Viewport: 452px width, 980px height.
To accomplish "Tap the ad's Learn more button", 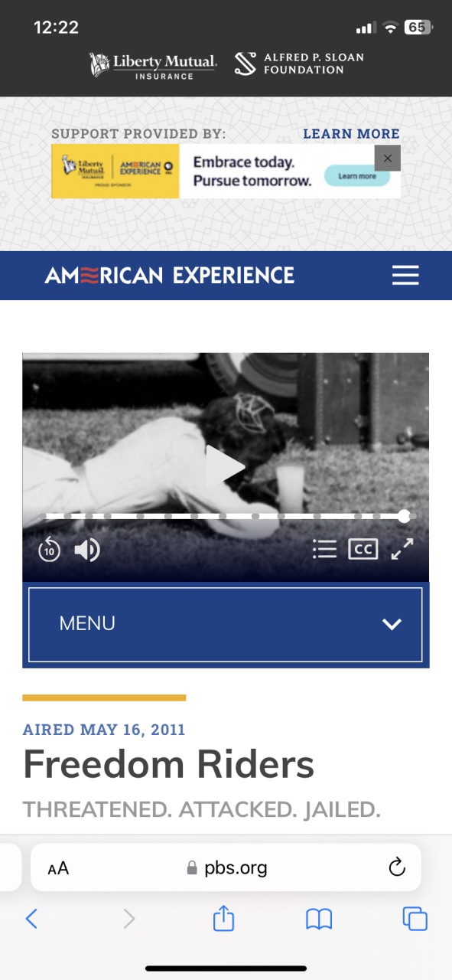I will pyautogui.click(x=357, y=176).
